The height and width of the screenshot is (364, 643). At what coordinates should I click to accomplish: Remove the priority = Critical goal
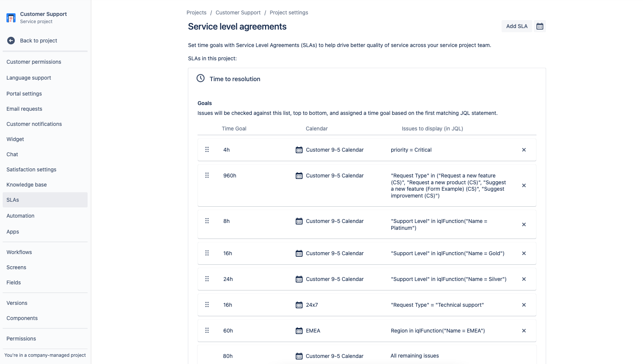524,149
